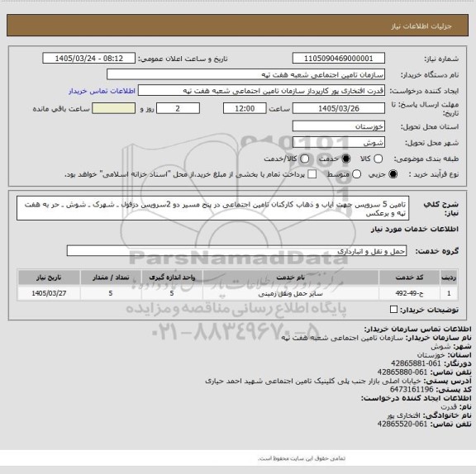The height and width of the screenshot is (474, 476).
Task: Click the deadline date field 1405/03/26
Action: (x=339, y=108)
